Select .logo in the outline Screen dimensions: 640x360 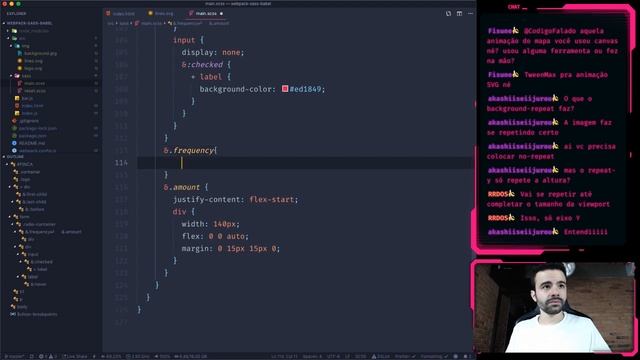pyautogui.click(x=25, y=179)
